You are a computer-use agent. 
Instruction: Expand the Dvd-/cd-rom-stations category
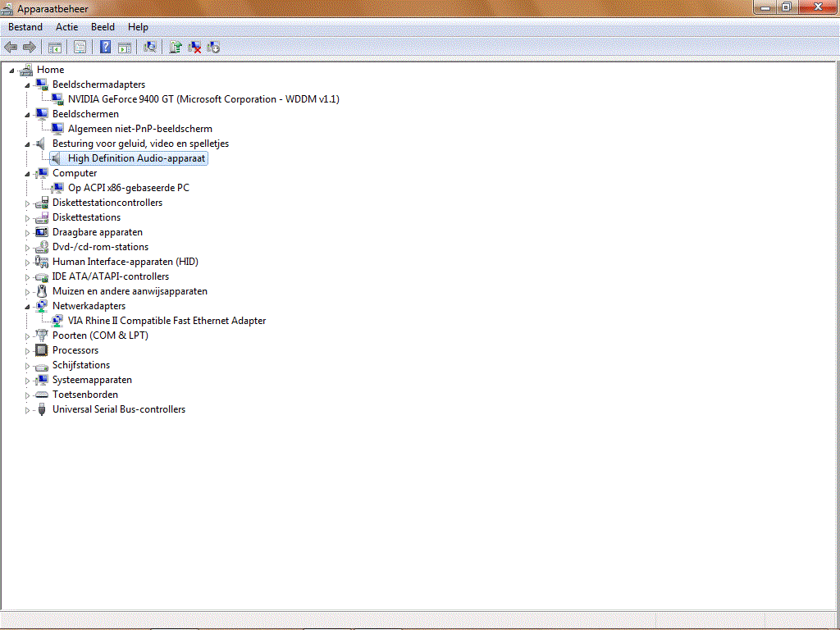pos(27,248)
